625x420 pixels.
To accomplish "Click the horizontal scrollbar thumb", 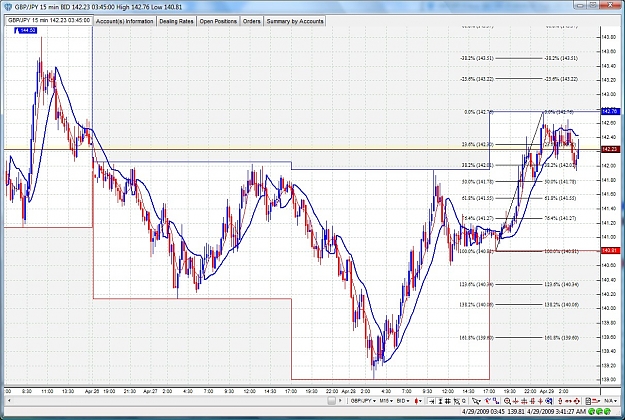I will [x=331, y=401].
